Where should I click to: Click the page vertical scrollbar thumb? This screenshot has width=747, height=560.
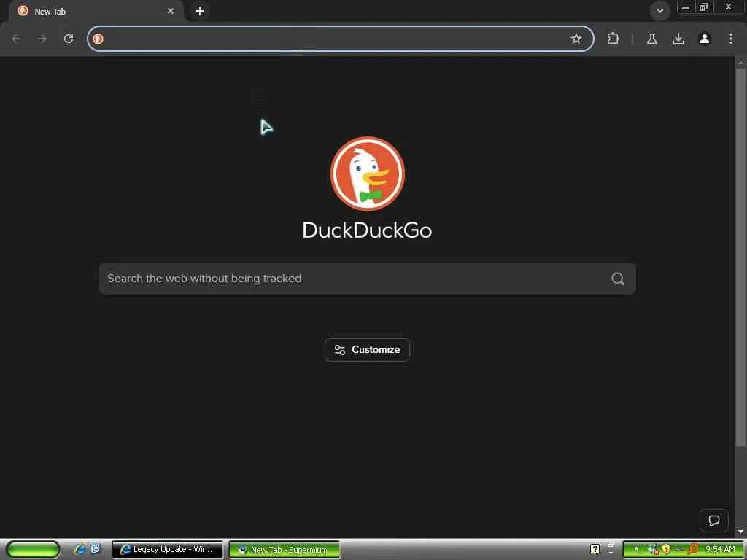pos(740,257)
